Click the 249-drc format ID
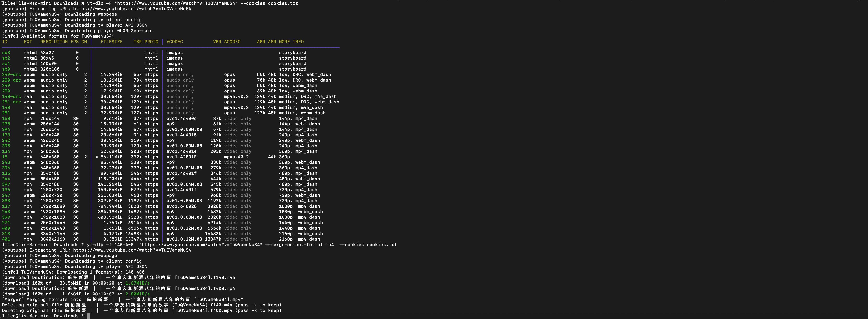This screenshot has width=868, height=319. [x=11, y=75]
